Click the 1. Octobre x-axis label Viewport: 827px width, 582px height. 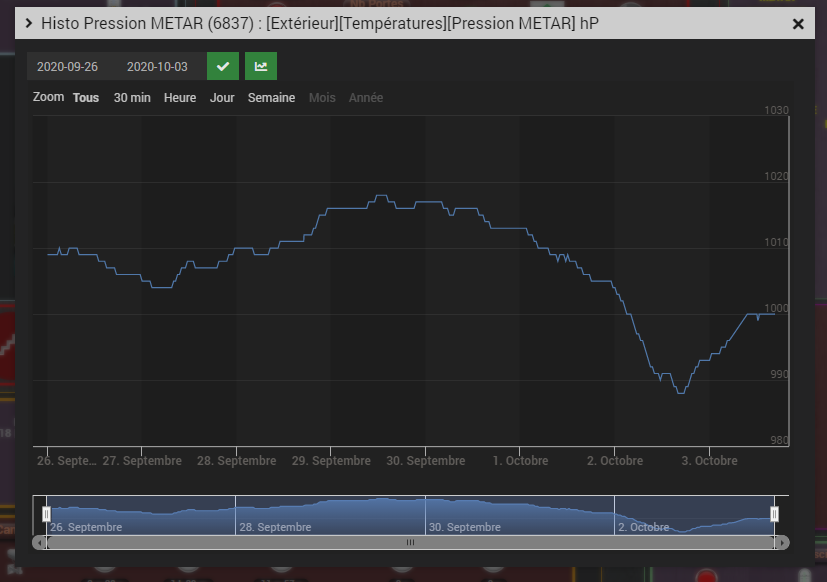click(x=521, y=461)
